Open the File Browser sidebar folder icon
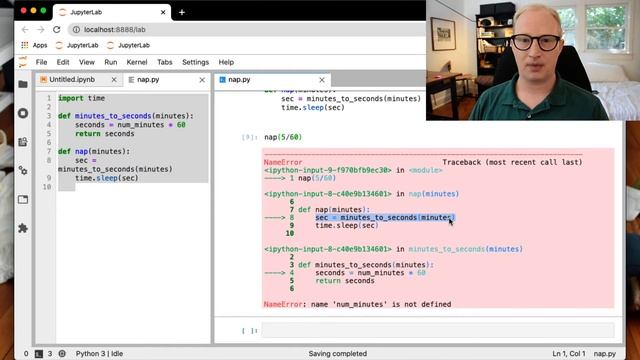 click(23, 84)
